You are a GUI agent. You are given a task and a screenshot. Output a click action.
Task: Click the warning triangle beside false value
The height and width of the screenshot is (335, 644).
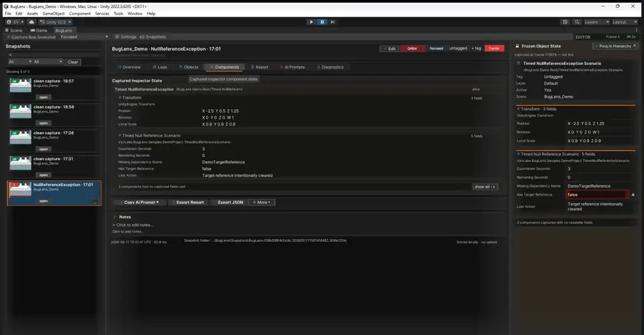(633, 195)
